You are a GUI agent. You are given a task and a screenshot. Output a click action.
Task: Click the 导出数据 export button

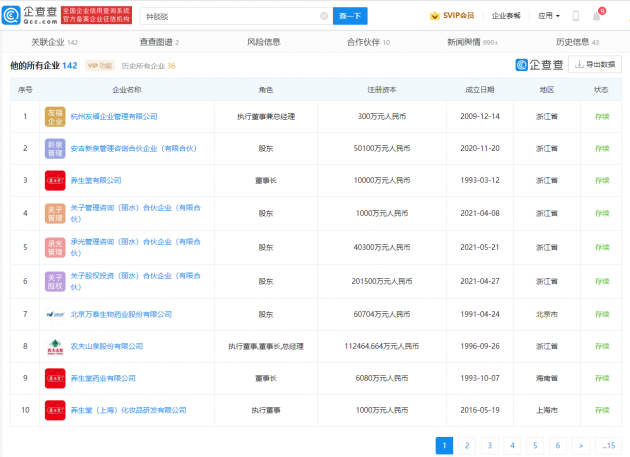(x=594, y=65)
